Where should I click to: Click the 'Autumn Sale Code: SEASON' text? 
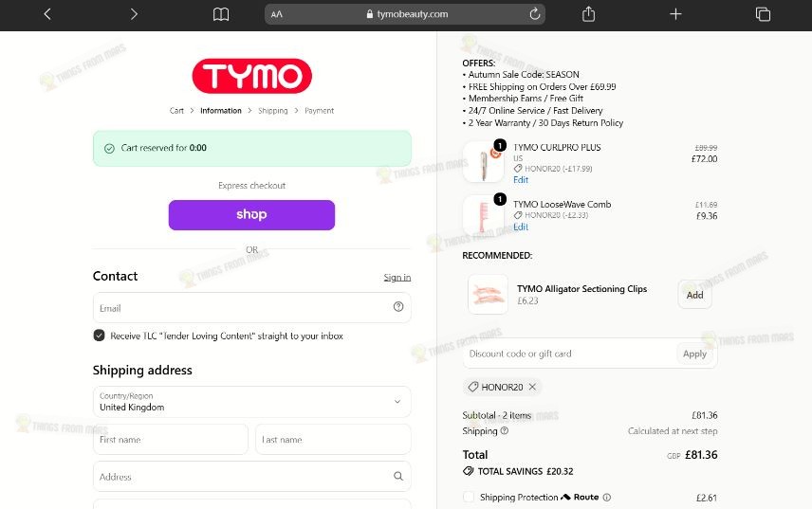tap(524, 75)
